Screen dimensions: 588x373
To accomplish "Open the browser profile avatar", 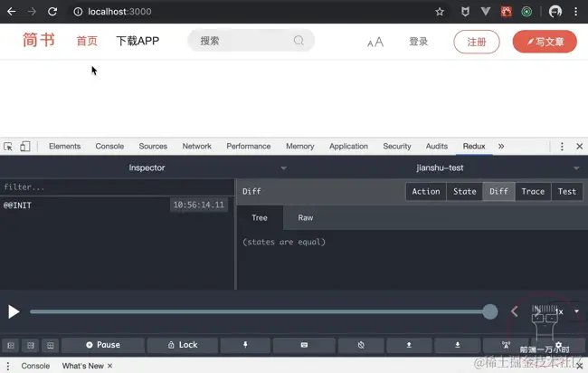I will point(555,12).
